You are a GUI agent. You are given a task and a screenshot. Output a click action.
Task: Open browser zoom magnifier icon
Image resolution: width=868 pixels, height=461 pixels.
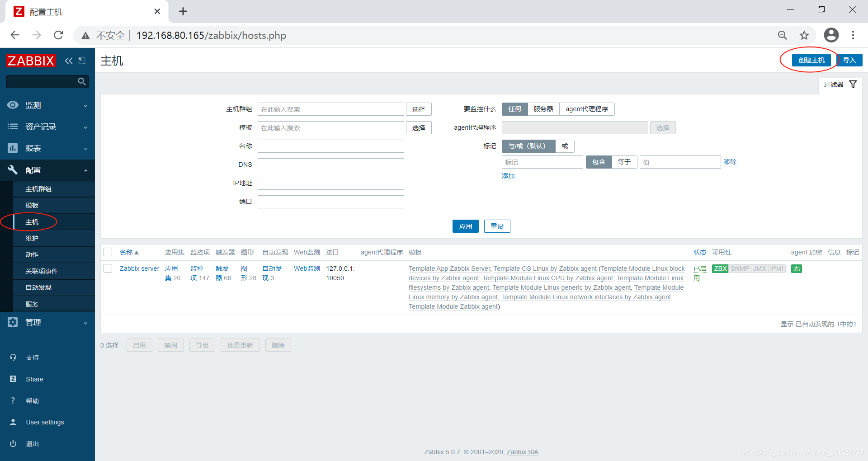(783, 35)
